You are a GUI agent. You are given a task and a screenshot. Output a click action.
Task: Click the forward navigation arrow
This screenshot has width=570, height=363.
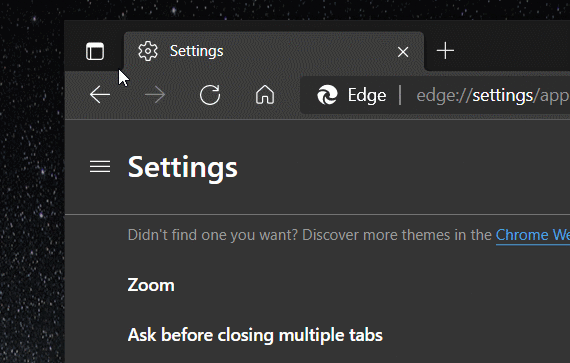pyautogui.click(x=155, y=95)
